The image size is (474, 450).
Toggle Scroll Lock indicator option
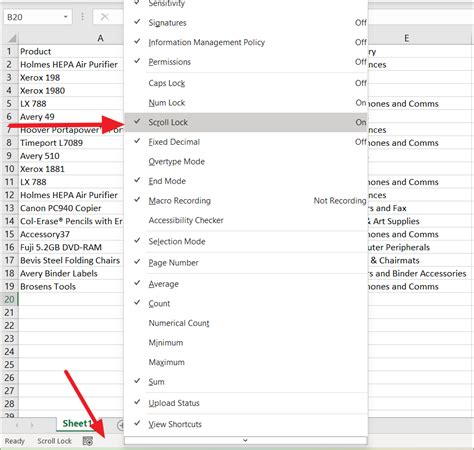246,122
